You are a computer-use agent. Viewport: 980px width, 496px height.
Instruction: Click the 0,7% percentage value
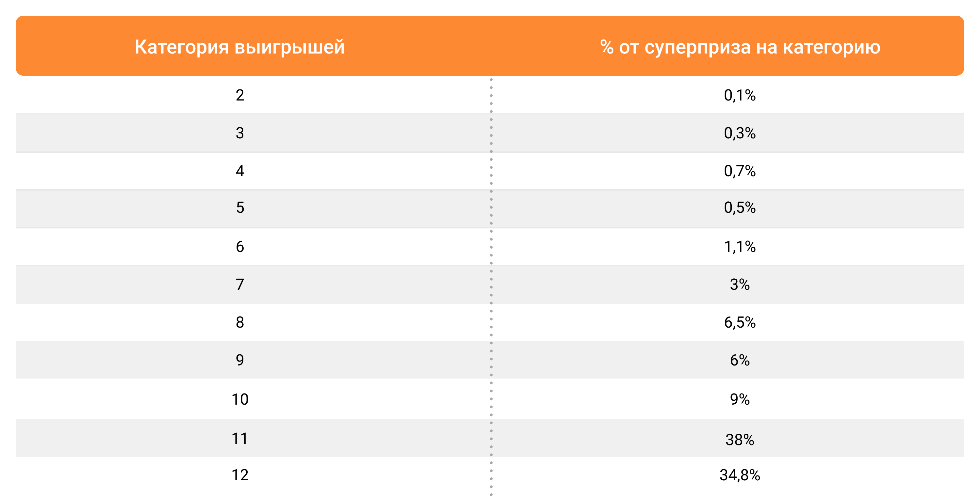pos(740,171)
